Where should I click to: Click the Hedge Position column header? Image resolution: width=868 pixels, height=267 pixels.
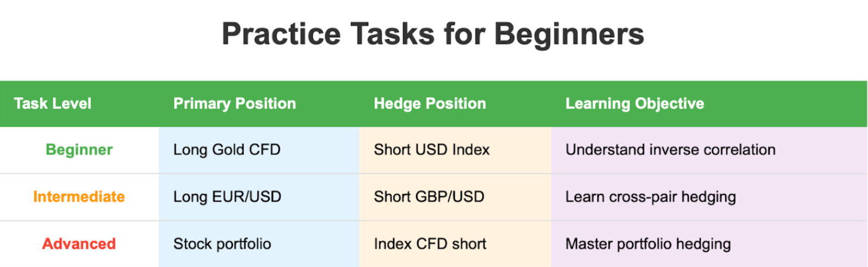(430, 104)
